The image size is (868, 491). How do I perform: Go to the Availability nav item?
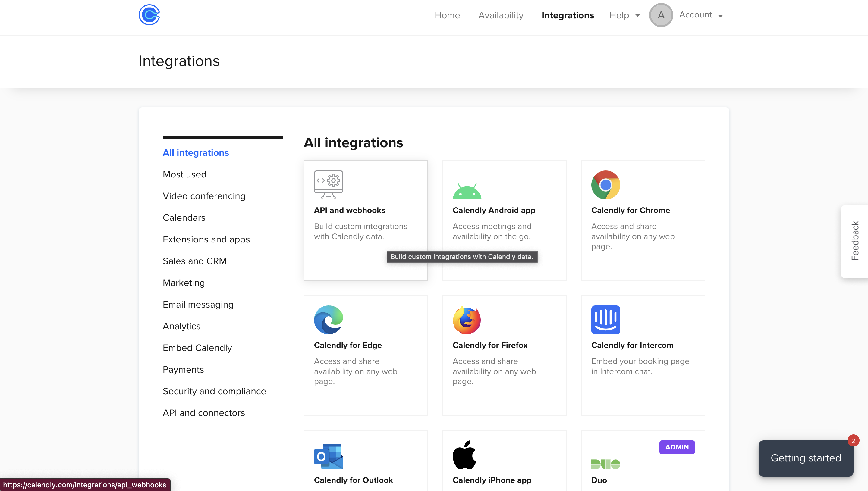point(501,15)
